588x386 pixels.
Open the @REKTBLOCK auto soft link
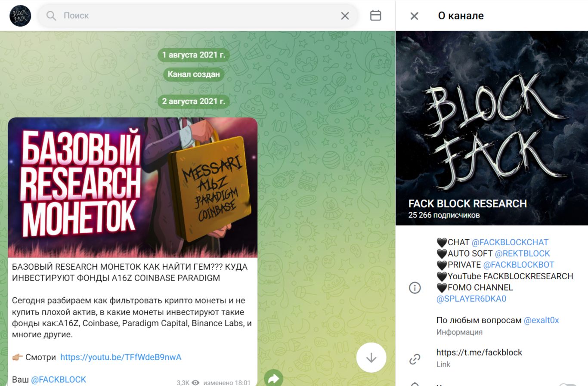coord(523,253)
